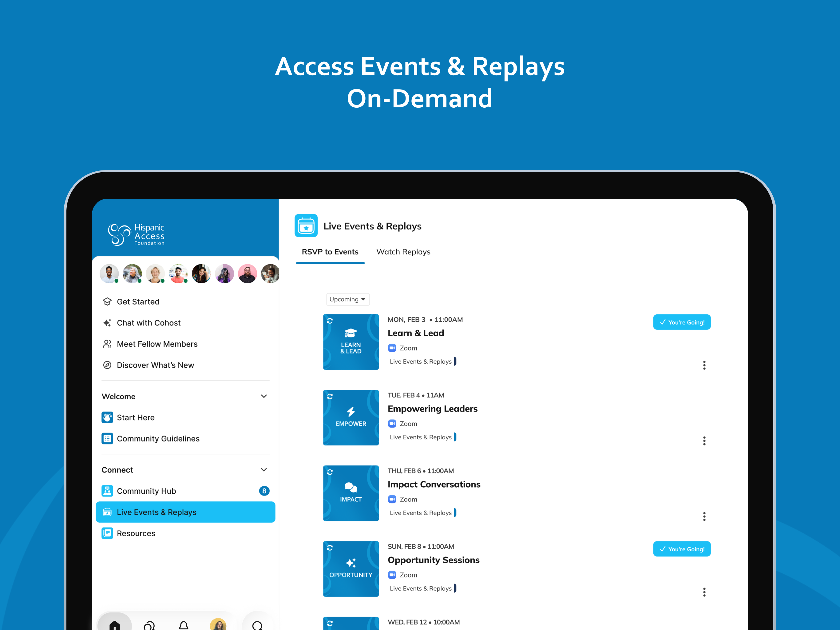Open the Learn & Lead event thumbnail
840x630 pixels.
(x=351, y=341)
